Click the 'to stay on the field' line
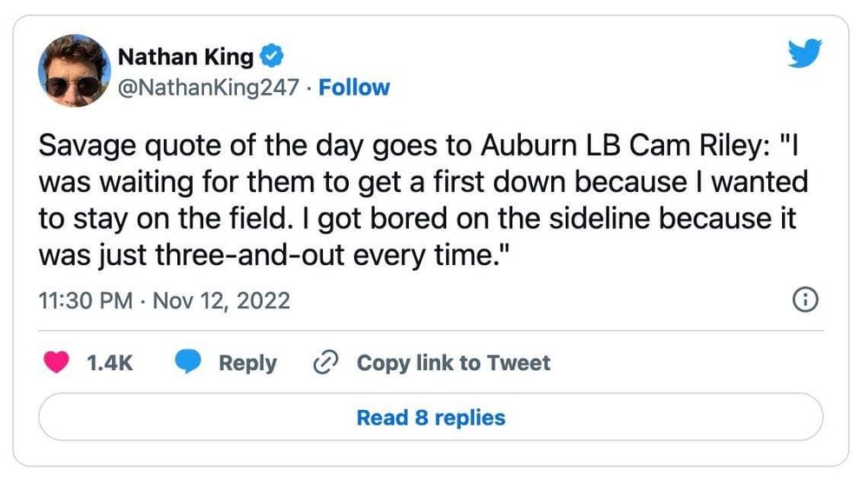Screen dimensions: 868x483 click(x=417, y=219)
